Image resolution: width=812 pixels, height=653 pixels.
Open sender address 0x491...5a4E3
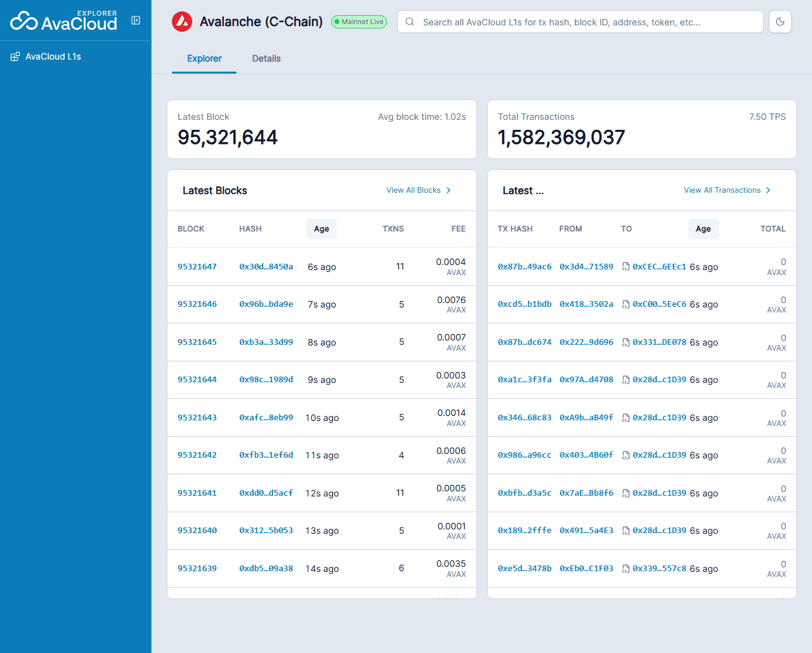(x=586, y=531)
